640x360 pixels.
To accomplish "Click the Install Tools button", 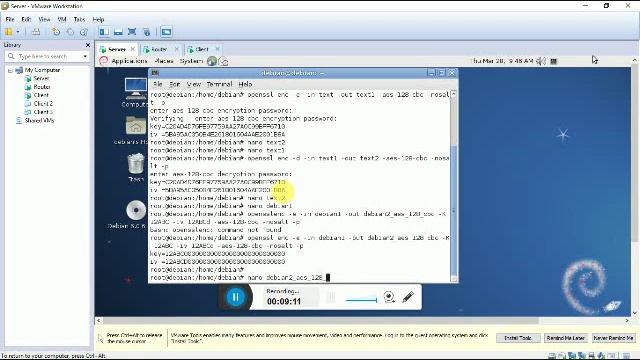I will (518, 338).
